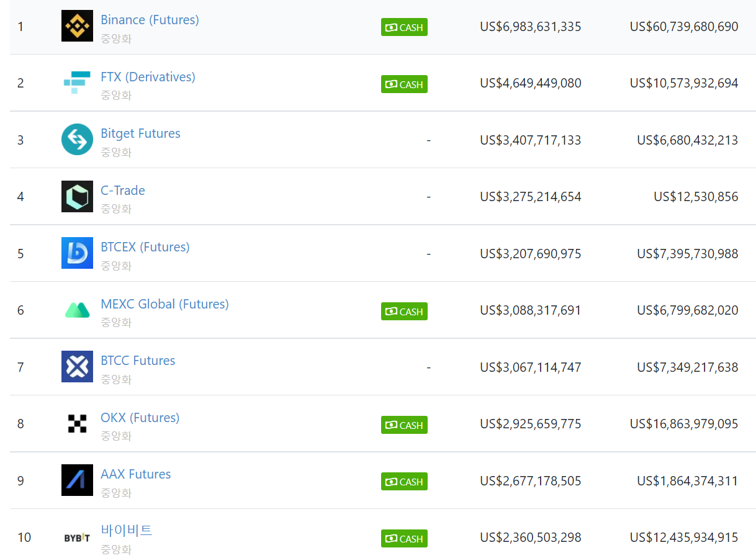Select the value US$3,207,690,975
This screenshot has width=756, height=558.
(x=531, y=254)
